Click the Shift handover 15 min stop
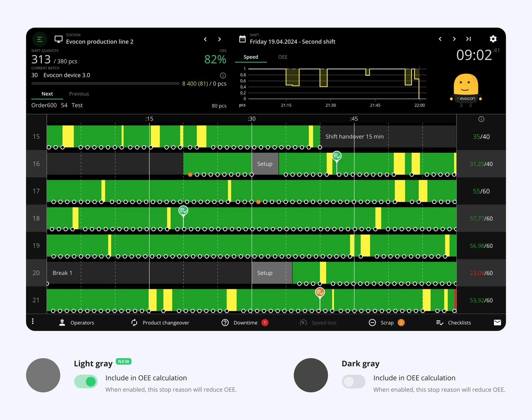The height and width of the screenshot is (420, 532). click(x=388, y=136)
